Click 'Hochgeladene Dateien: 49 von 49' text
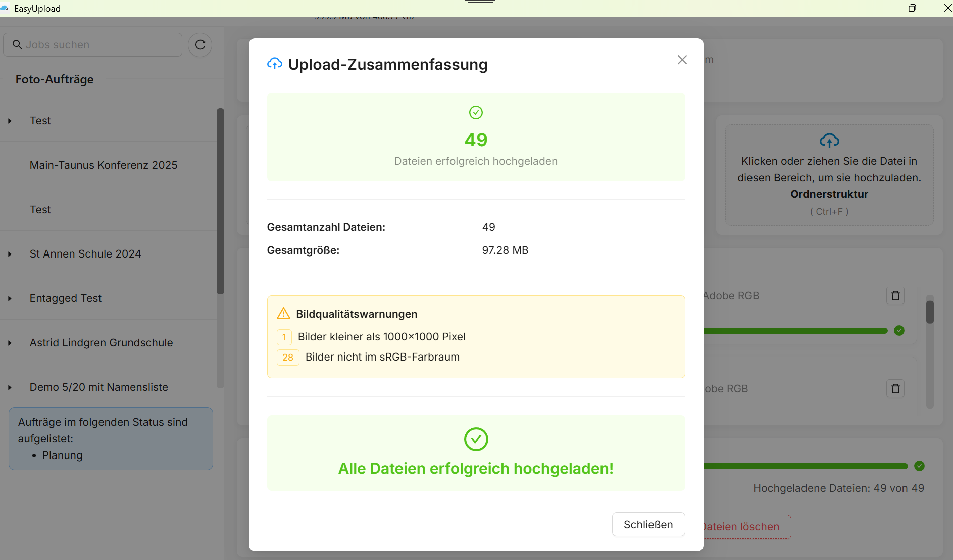The width and height of the screenshot is (953, 560). [x=838, y=488]
